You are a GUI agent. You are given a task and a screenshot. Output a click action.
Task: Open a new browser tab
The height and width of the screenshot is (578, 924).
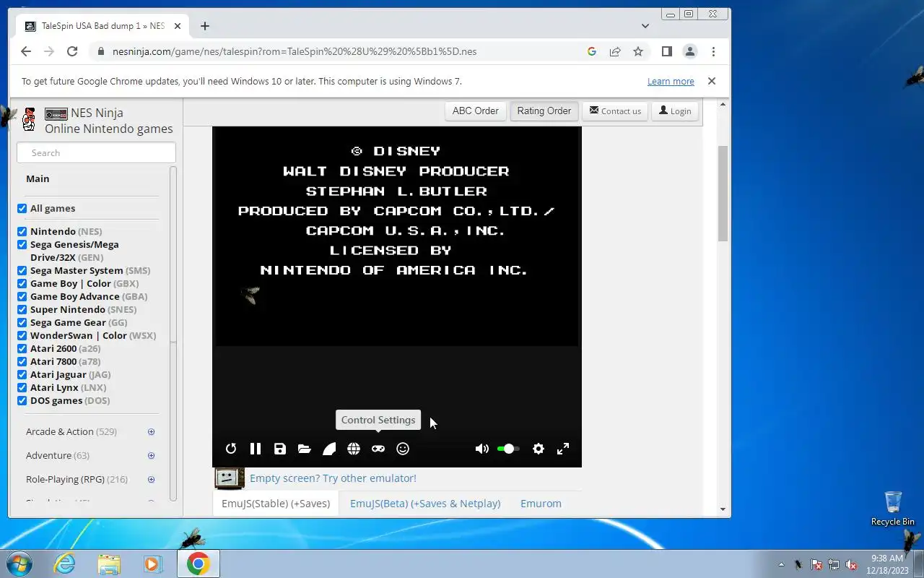(205, 26)
